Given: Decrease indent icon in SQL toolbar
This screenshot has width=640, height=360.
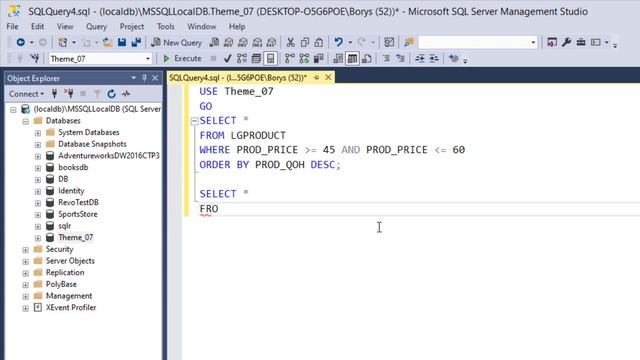Looking at the screenshot, I should (x=420, y=59).
